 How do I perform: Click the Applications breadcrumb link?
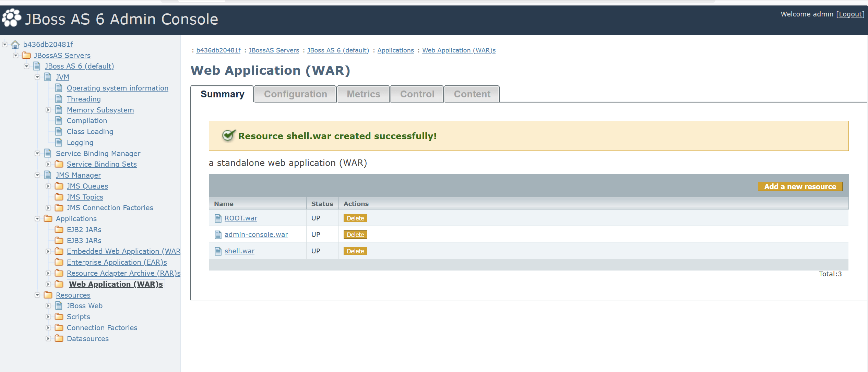[395, 50]
